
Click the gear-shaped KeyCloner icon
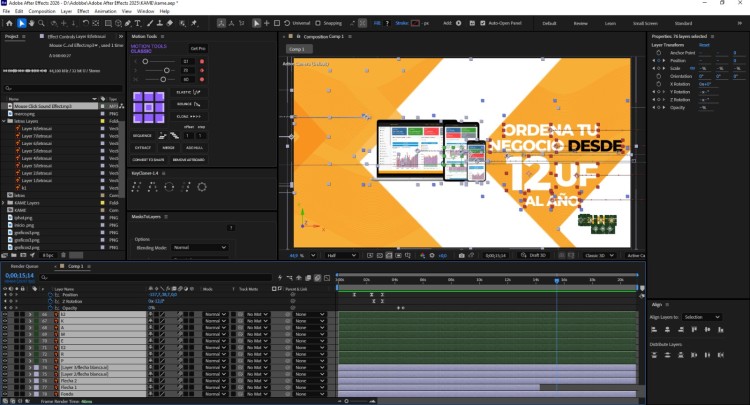click(202, 187)
